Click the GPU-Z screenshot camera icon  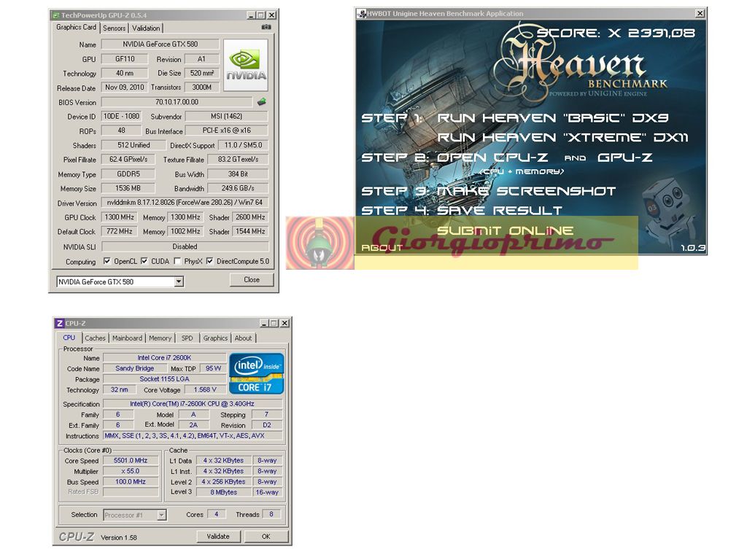[266, 27]
